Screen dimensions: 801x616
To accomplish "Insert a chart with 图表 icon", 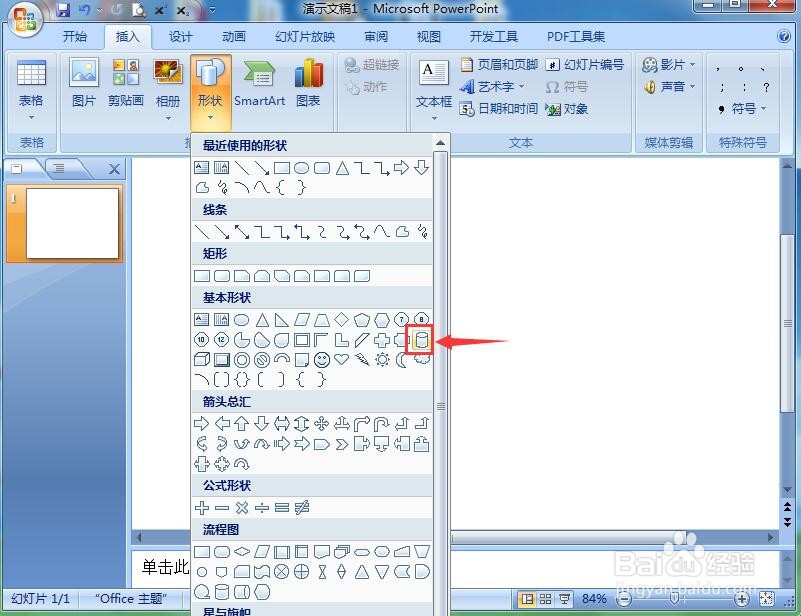I will click(x=309, y=83).
